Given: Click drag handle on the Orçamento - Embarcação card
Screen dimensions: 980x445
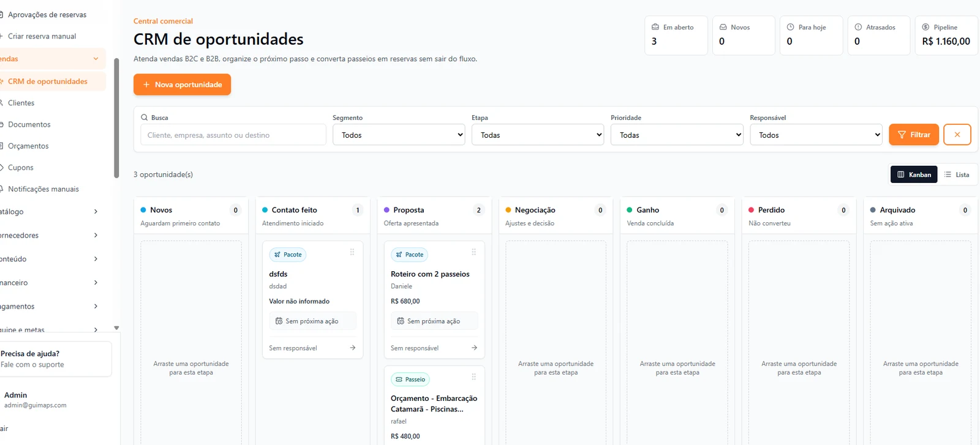Looking at the screenshot, I should [473, 377].
